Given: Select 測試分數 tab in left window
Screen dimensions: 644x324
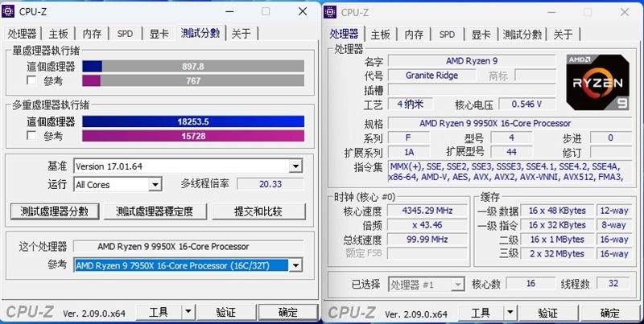Looking at the screenshot, I should tap(200, 33).
